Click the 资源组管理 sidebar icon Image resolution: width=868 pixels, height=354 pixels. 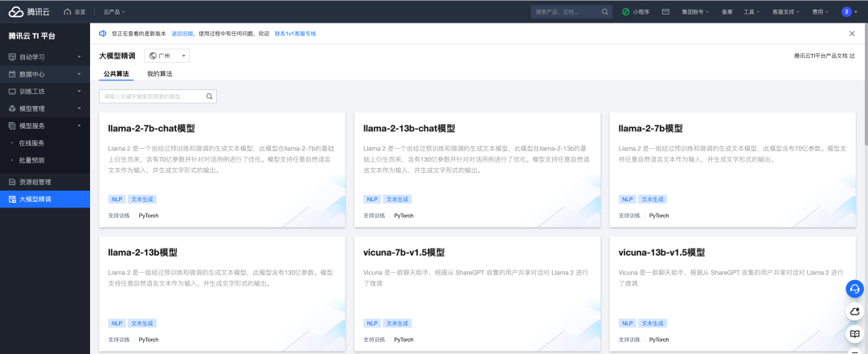click(x=12, y=182)
